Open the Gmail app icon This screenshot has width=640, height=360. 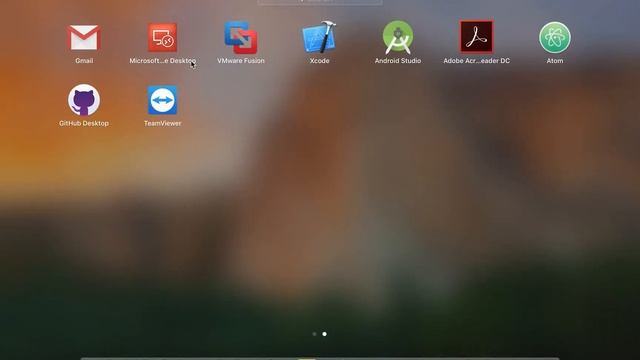pyautogui.click(x=84, y=38)
